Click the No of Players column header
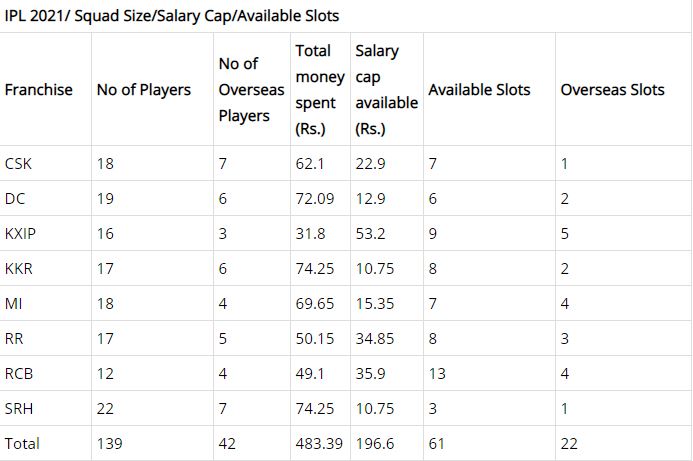The height and width of the screenshot is (461, 693). pos(144,90)
